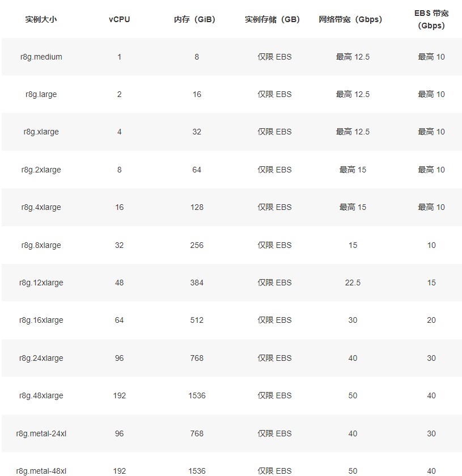This screenshot has width=462, height=476.
Task: Click the EBS 带宽（Gbps）header
Action: pyautogui.click(x=431, y=19)
